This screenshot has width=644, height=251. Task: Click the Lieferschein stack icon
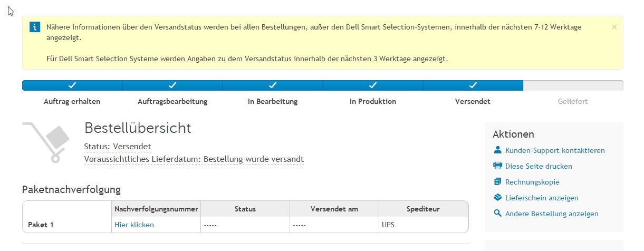[x=497, y=198]
